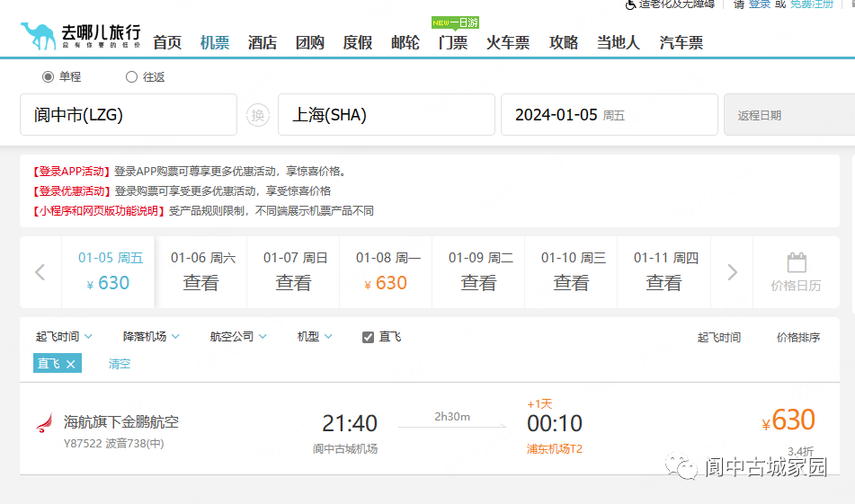Click the destination field 上海(SHA)
Viewport: 855px width, 504px height.
coord(387,115)
